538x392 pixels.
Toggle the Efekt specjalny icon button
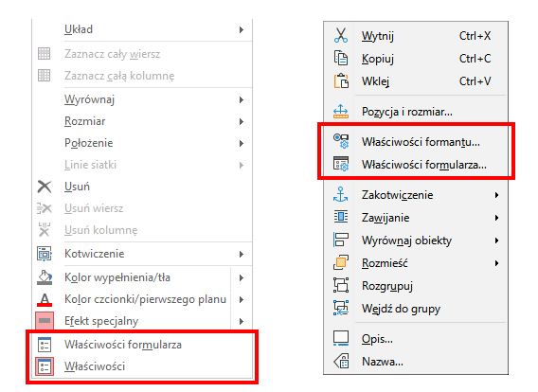pos(45,321)
